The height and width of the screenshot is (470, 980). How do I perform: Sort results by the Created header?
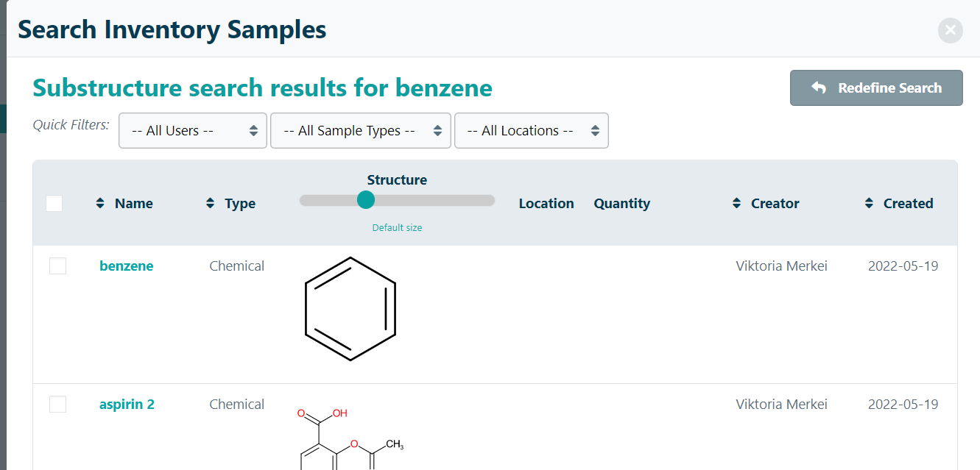click(908, 204)
